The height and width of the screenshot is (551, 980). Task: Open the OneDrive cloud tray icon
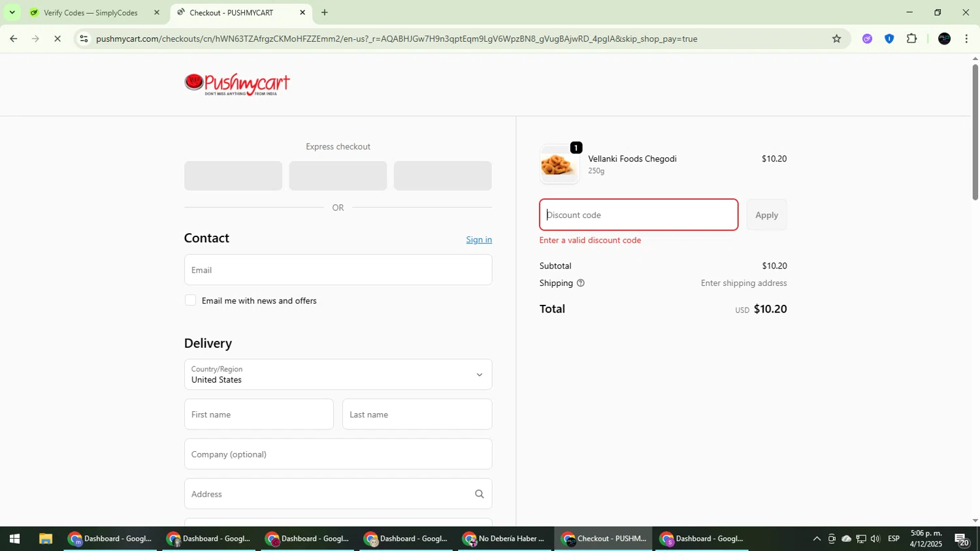click(x=846, y=539)
